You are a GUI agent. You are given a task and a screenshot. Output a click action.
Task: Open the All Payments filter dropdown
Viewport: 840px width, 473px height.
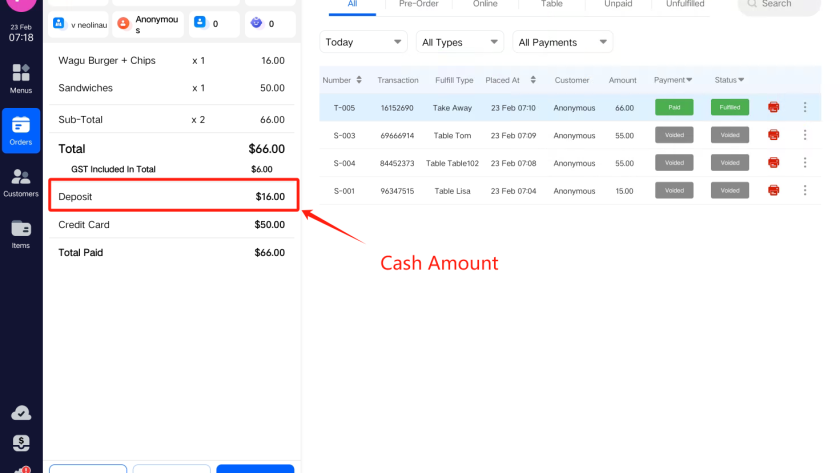[562, 42]
